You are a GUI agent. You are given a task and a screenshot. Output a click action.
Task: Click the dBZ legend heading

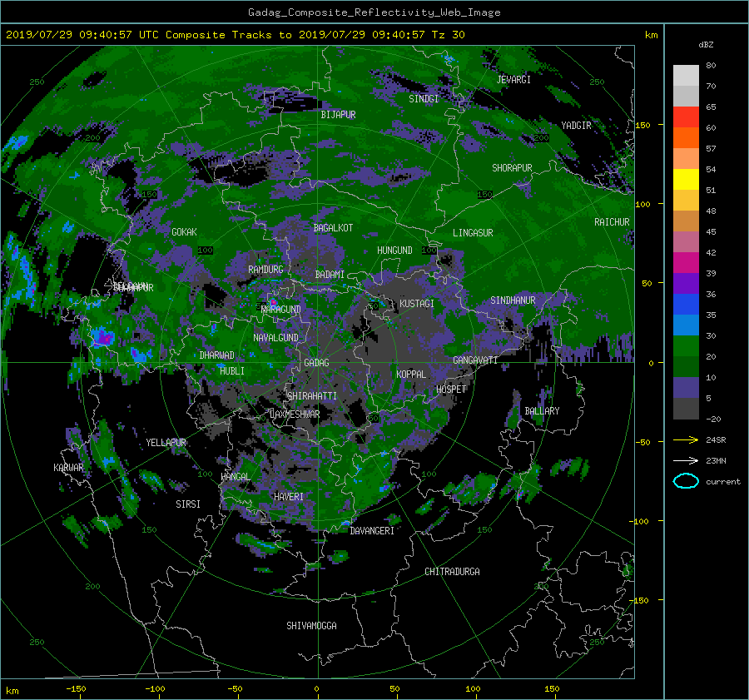point(706,45)
